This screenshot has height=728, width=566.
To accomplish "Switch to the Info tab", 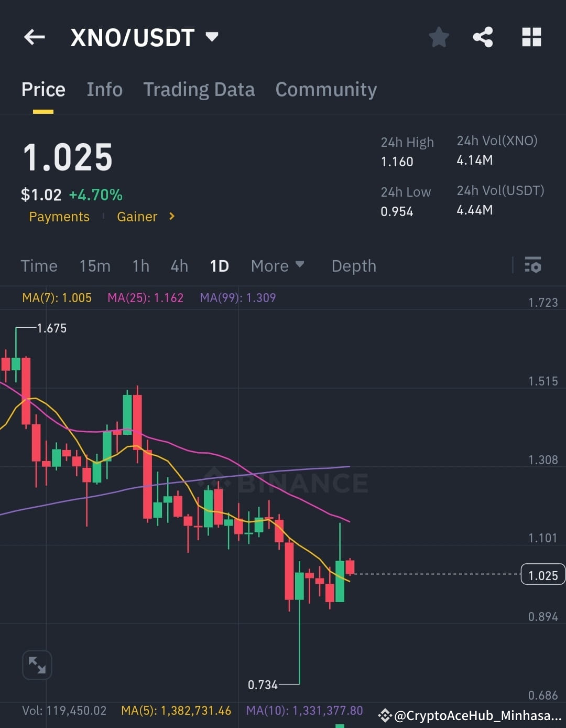I will pos(105,90).
